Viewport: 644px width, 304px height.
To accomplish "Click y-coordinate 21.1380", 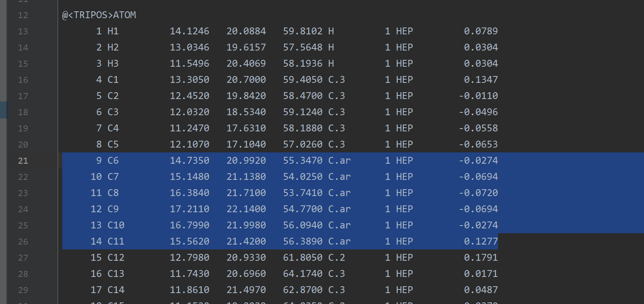I will tap(246, 177).
